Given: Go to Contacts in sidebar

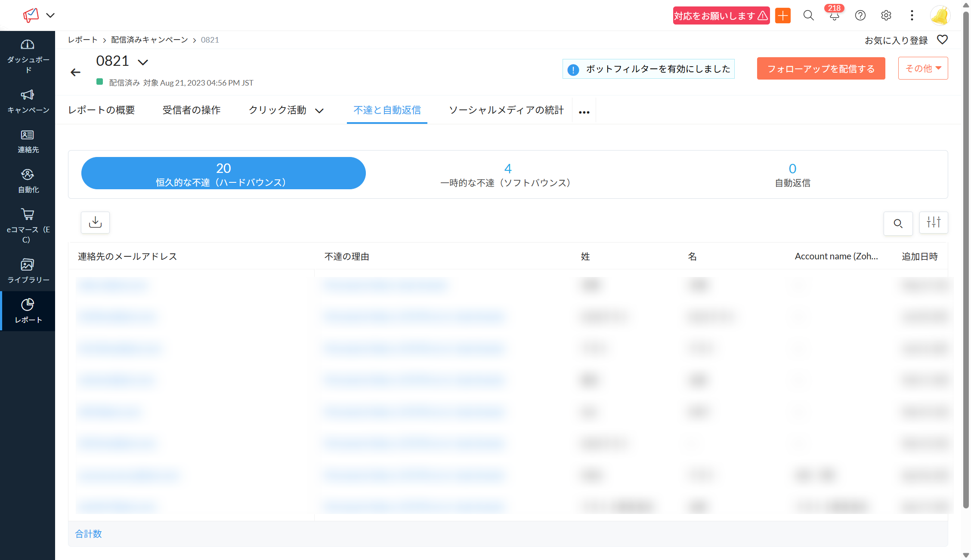Looking at the screenshot, I should click(x=28, y=135).
